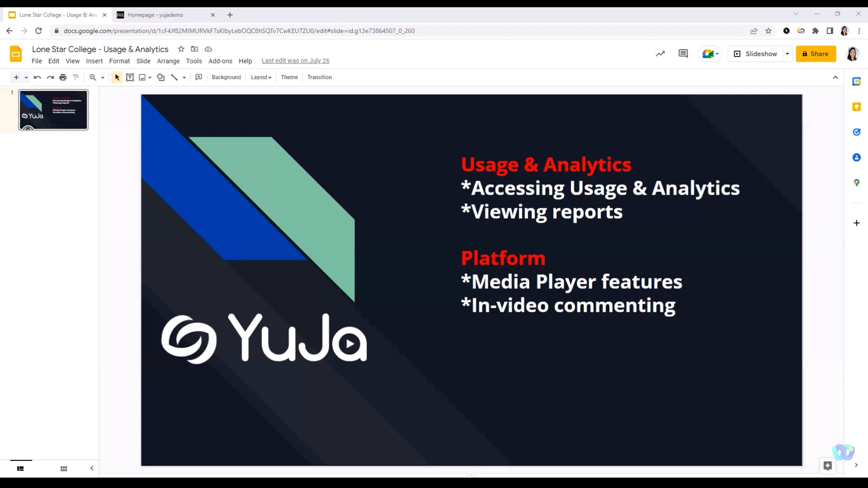Open the View menu
The image size is (868, 488).
pos(72,61)
